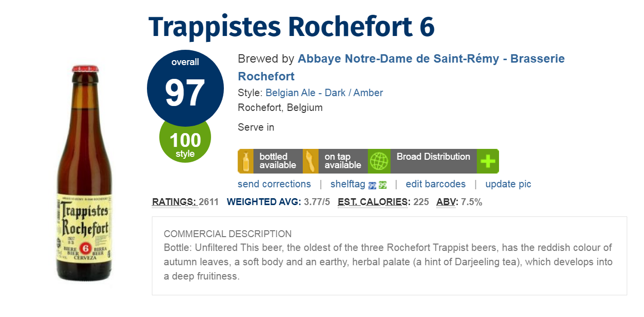Open the blue shelftag icon
The height and width of the screenshot is (317, 644).
pos(372,185)
